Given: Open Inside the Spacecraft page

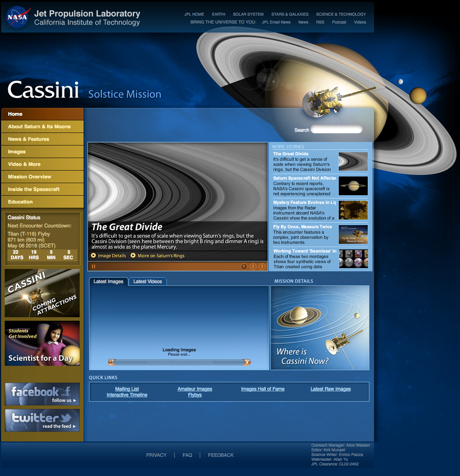Looking at the screenshot, I should point(42,189).
